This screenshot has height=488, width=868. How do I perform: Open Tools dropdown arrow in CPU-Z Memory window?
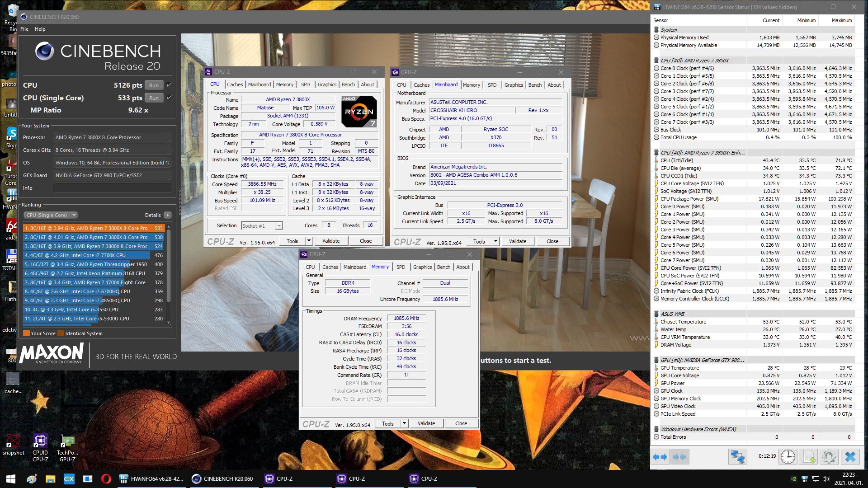click(404, 423)
